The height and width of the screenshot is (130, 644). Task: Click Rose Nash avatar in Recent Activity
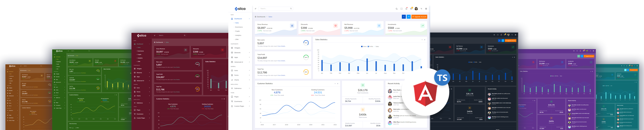click(390, 91)
